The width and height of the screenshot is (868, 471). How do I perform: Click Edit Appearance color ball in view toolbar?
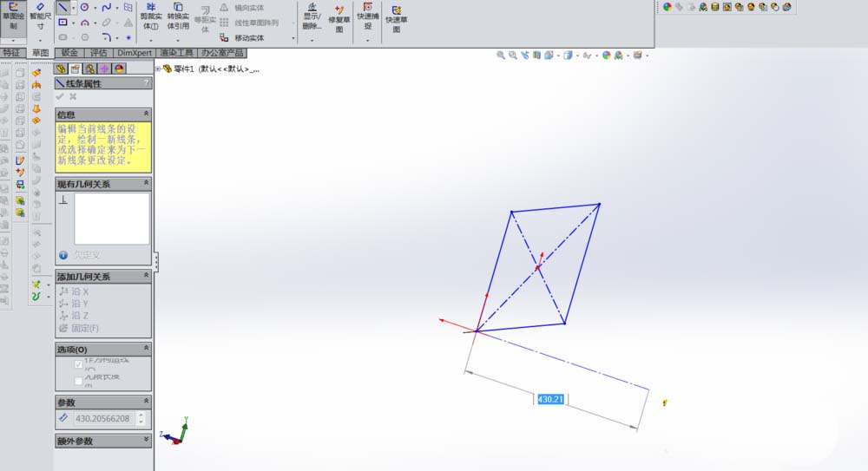(x=606, y=56)
